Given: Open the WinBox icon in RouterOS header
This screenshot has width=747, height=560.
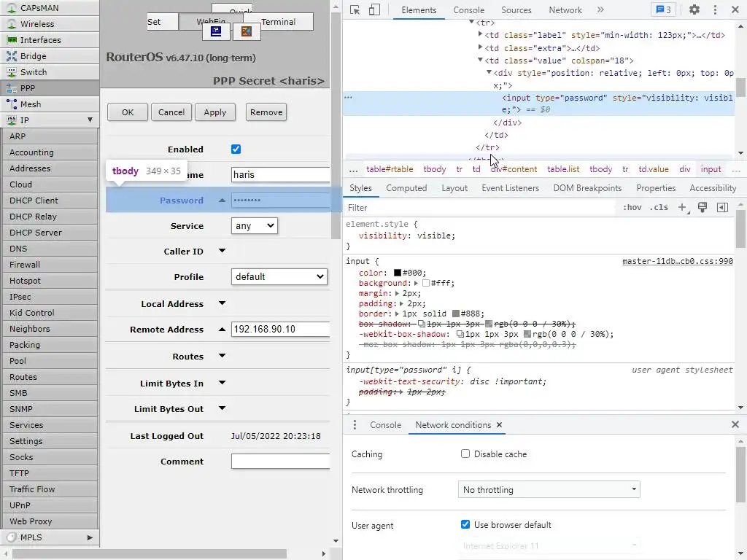Looking at the screenshot, I should pos(216,31).
